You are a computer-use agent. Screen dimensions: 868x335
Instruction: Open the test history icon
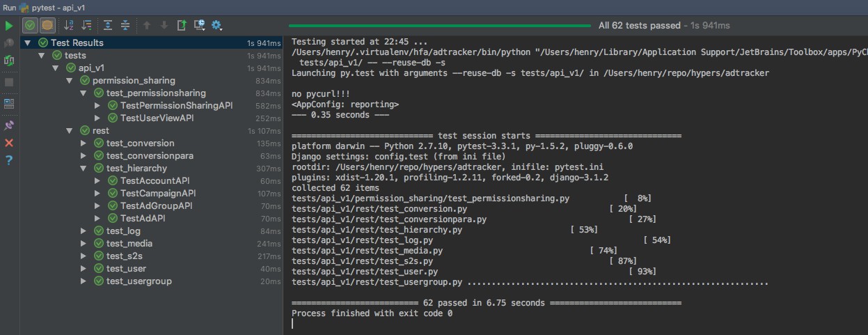199,26
